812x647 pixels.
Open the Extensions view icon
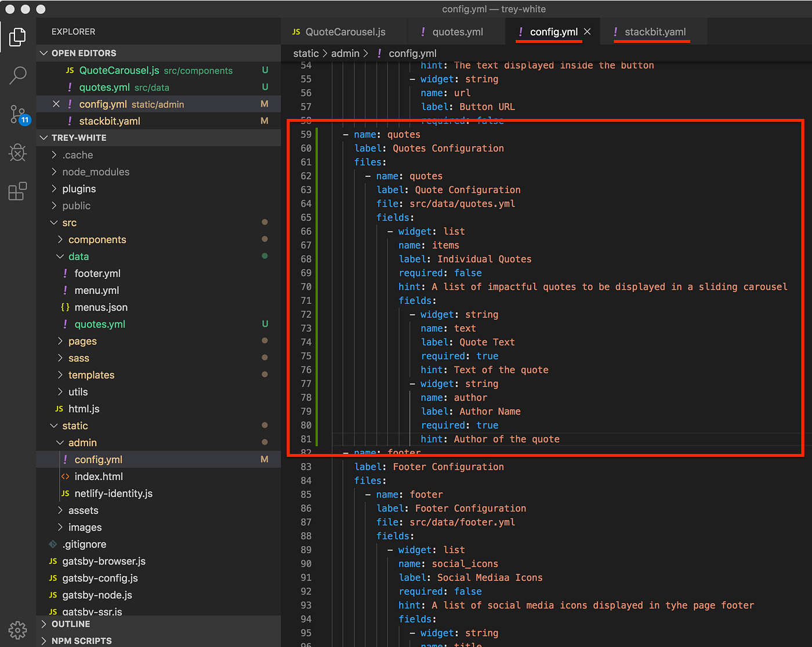click(x=17, y=191)
